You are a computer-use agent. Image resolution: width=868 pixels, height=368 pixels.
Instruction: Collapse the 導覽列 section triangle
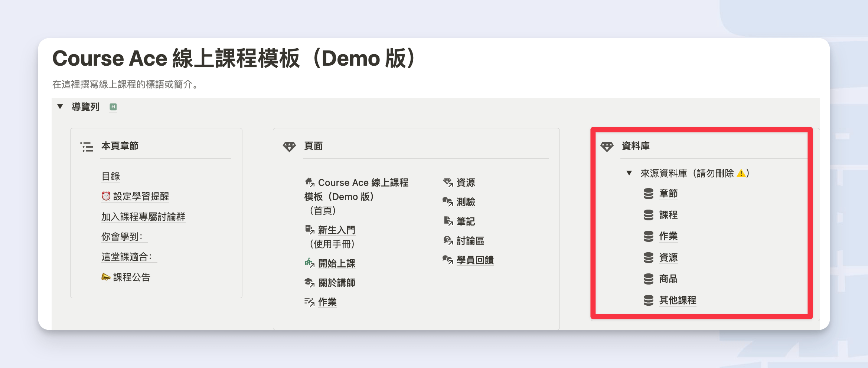61,106
